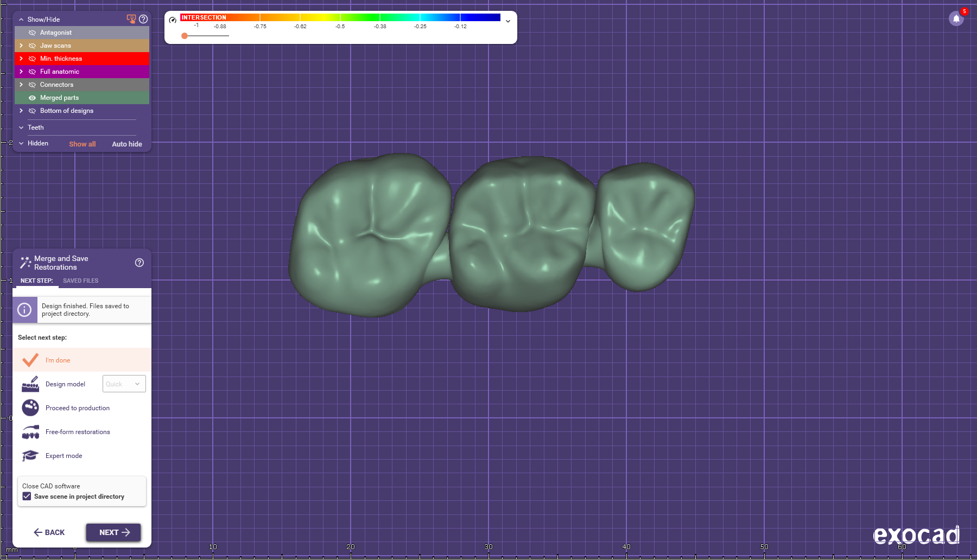
Task: Click the Proceed to production icon
Action: click(x=30, y=408)
